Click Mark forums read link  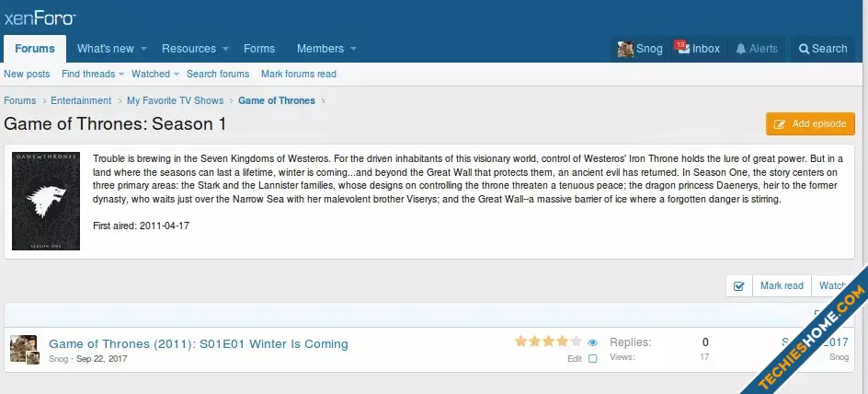tap(299, 74)
